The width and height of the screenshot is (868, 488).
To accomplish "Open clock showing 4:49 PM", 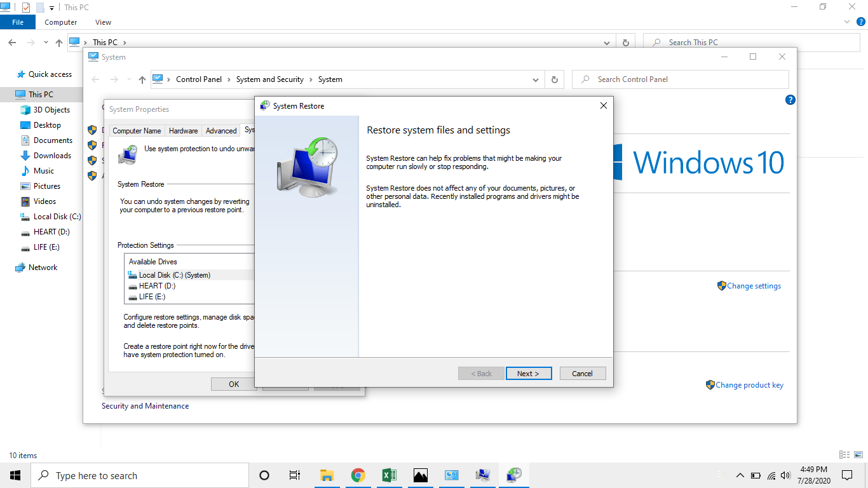I will [813, 475].
